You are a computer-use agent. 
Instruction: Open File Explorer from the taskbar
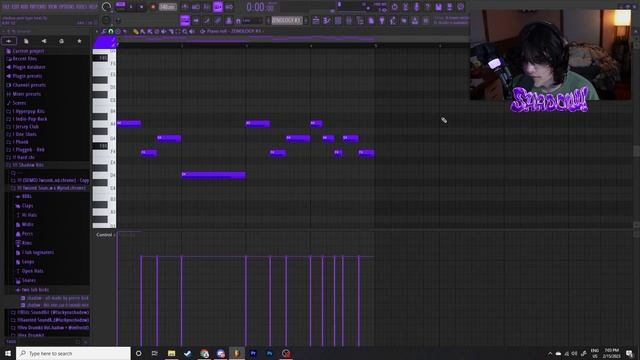click(171, 353)
